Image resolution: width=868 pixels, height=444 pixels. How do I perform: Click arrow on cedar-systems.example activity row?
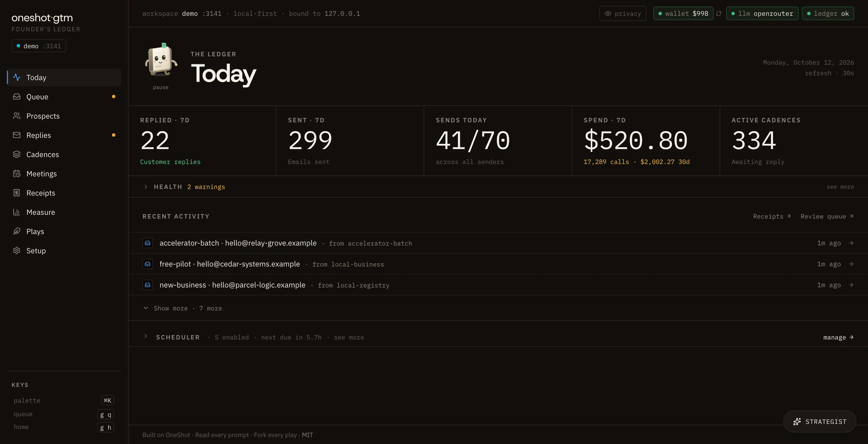pos(851,264)
